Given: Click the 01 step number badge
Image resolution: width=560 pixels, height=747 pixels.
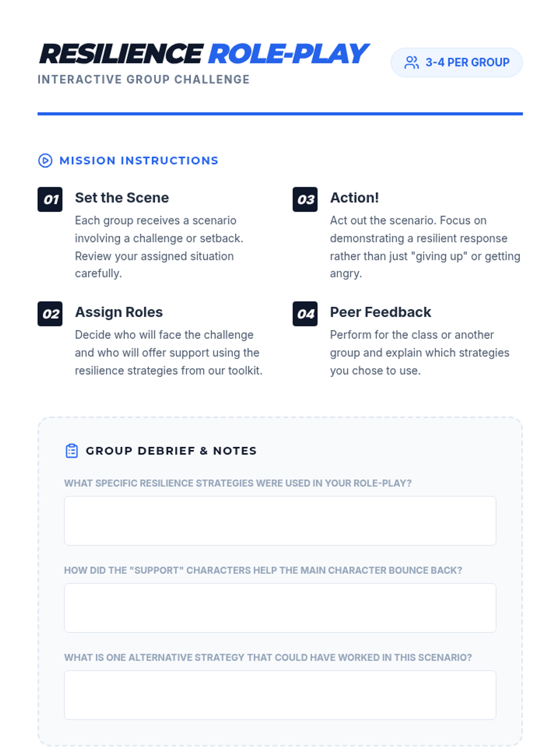Looking at the screenshot, I should tap(50, 199).
